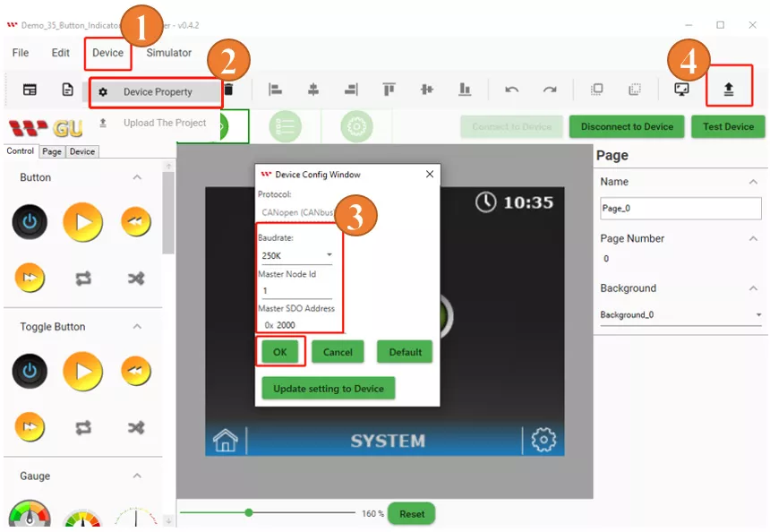Collapse the Gauge section
This screenshot has width=770, height=532.
click(137, 476)
